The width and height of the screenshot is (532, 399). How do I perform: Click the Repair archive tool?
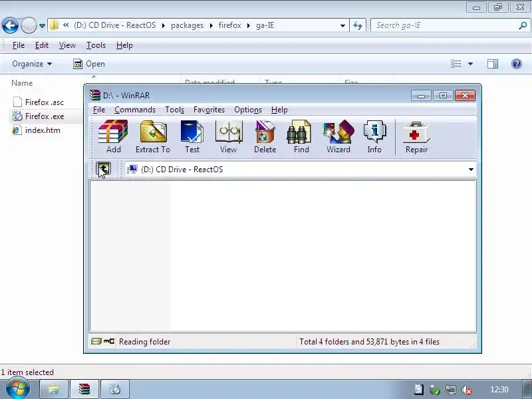pos(416,137)
